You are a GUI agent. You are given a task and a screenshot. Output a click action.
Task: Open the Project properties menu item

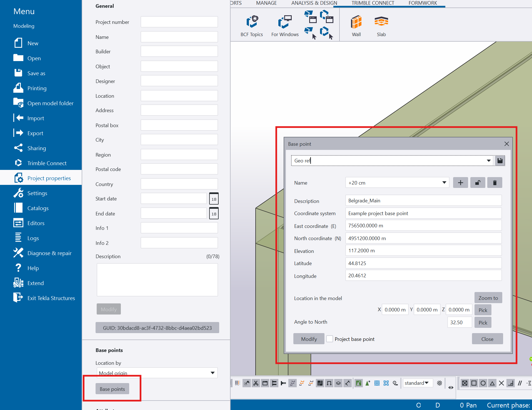[41, 178]
